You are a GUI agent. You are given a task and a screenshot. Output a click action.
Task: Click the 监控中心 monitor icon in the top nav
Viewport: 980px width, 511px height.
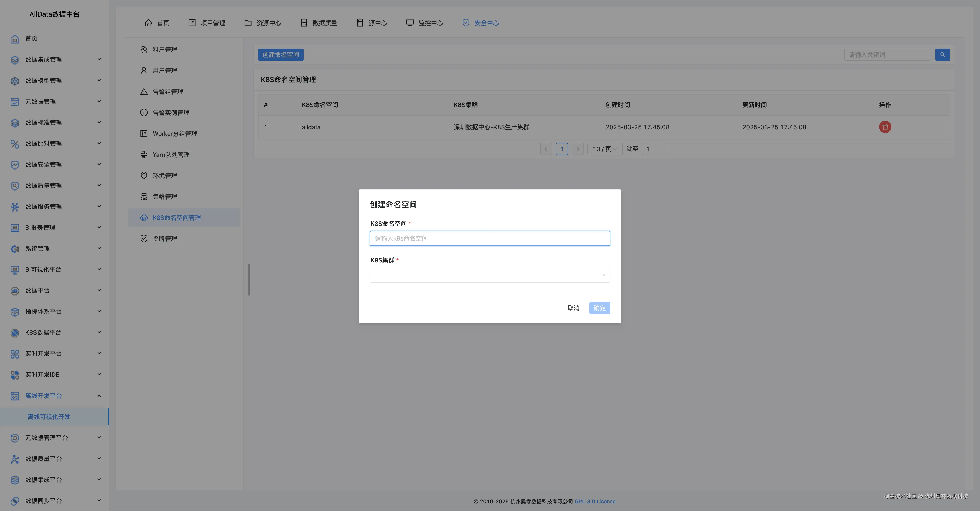410,23
